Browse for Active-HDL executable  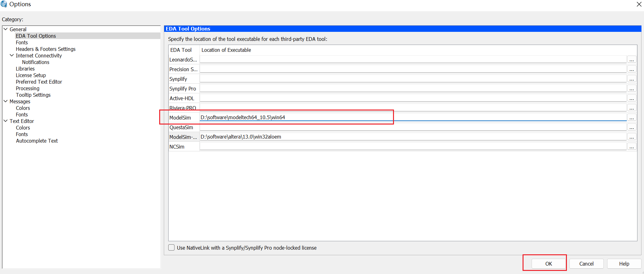[632, 98]
